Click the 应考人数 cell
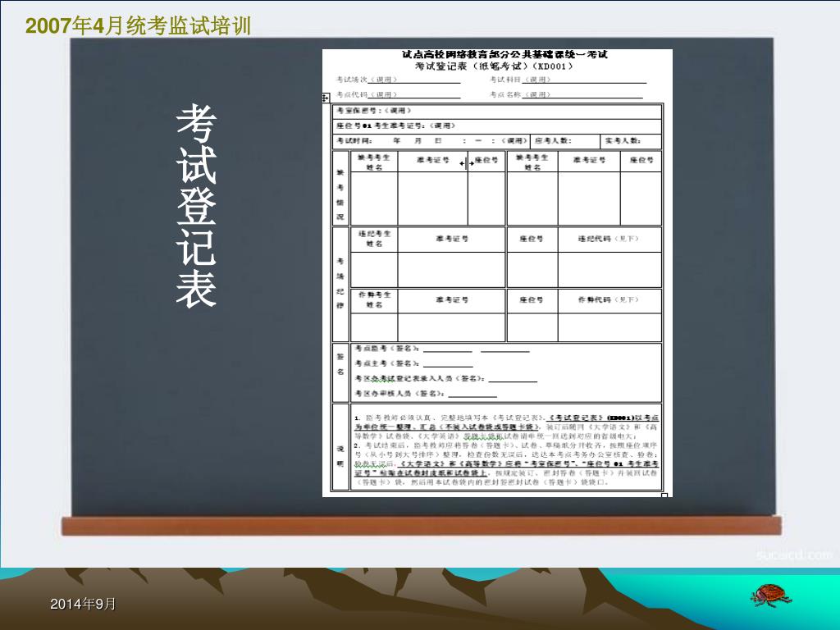This screenshot has width=840, height=630. [565, 141]
